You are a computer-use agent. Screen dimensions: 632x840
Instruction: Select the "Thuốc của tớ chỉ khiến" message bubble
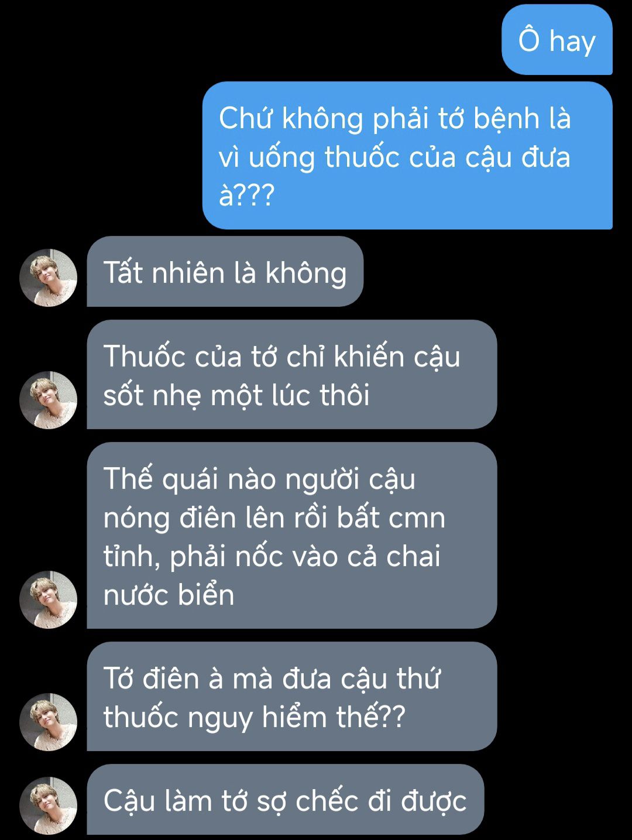(292, 375)
